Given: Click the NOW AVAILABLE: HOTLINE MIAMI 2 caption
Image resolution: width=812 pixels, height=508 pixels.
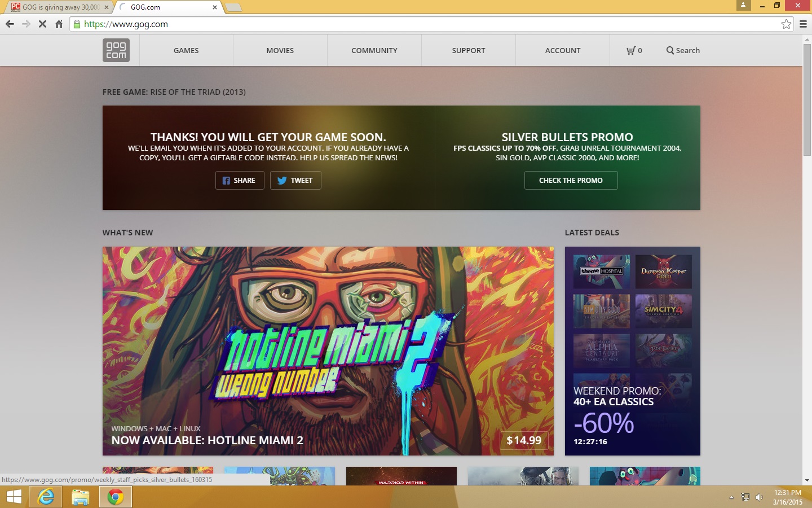Looking at the screenshot, I should 207,440.
